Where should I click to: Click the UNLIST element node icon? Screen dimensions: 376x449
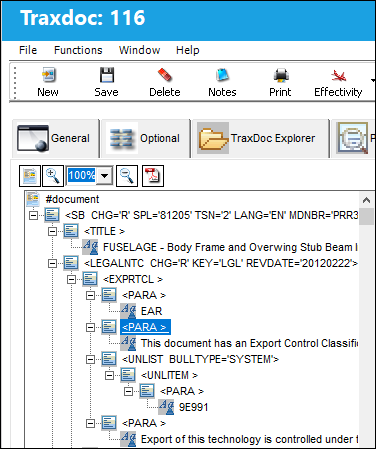tap(109, 359)
